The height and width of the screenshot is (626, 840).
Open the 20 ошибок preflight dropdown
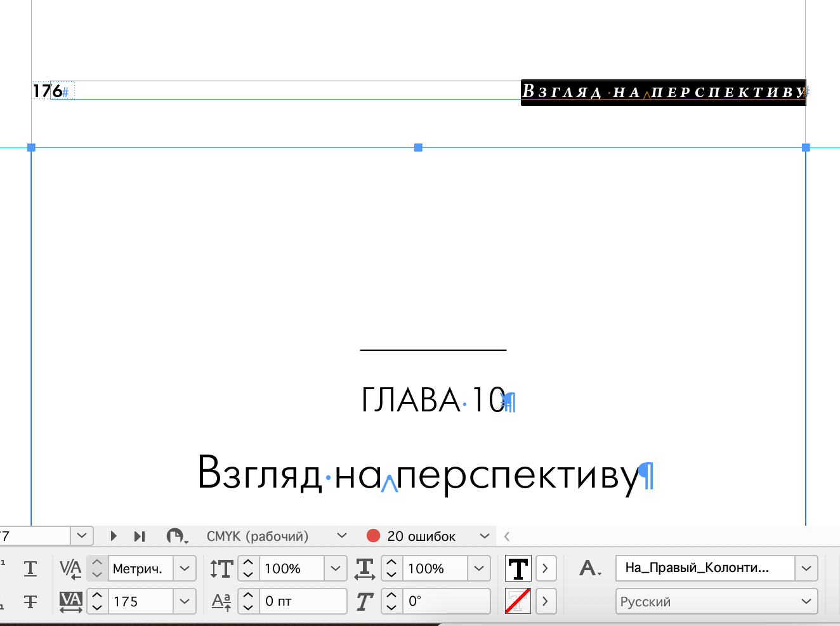(x=485, y=536)
